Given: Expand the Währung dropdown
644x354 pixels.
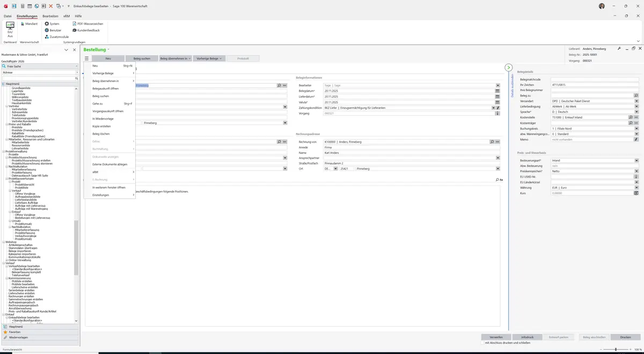Looking at the screenshot, I should click(636, 188).
